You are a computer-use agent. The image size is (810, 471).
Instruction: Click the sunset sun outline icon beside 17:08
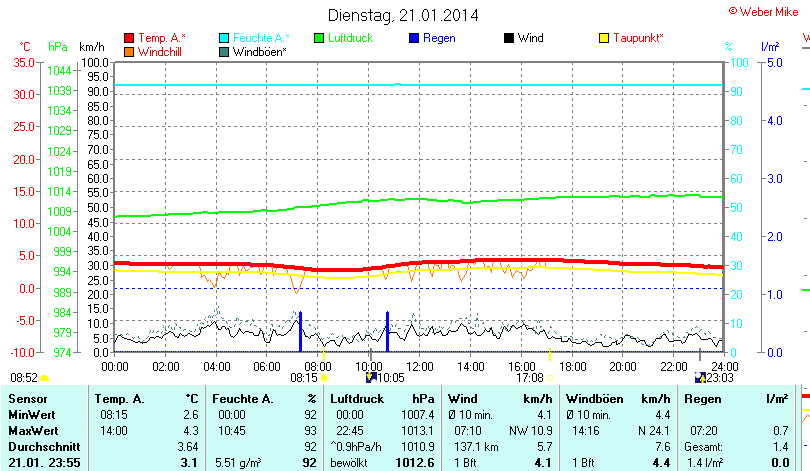tap(550, 378)
